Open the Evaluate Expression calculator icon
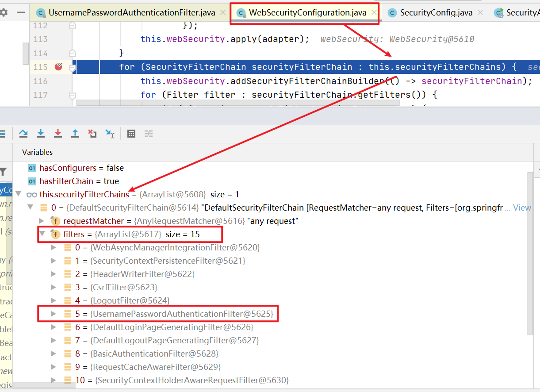Viewport: 540px width, 392px height. click(131, 133)
